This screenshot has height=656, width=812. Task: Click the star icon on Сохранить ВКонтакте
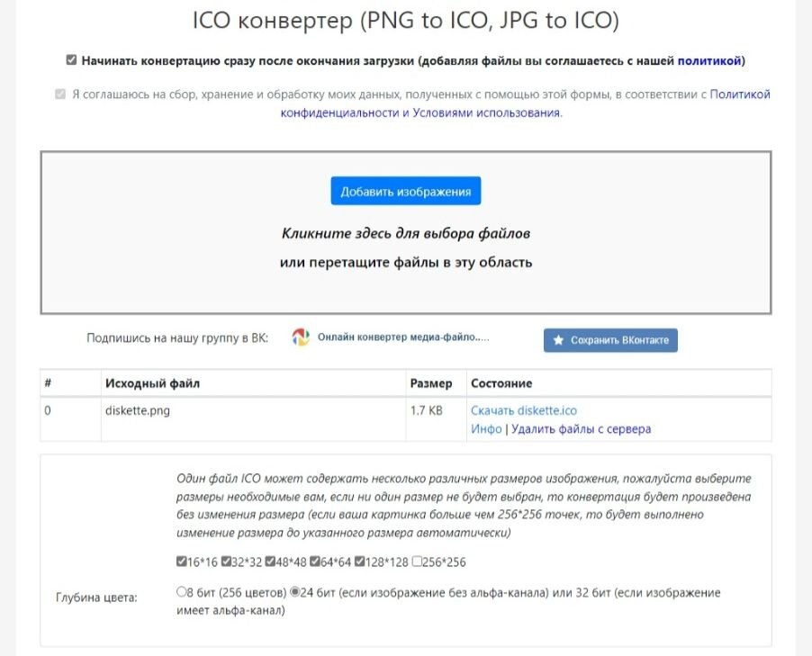pos(558,340)
